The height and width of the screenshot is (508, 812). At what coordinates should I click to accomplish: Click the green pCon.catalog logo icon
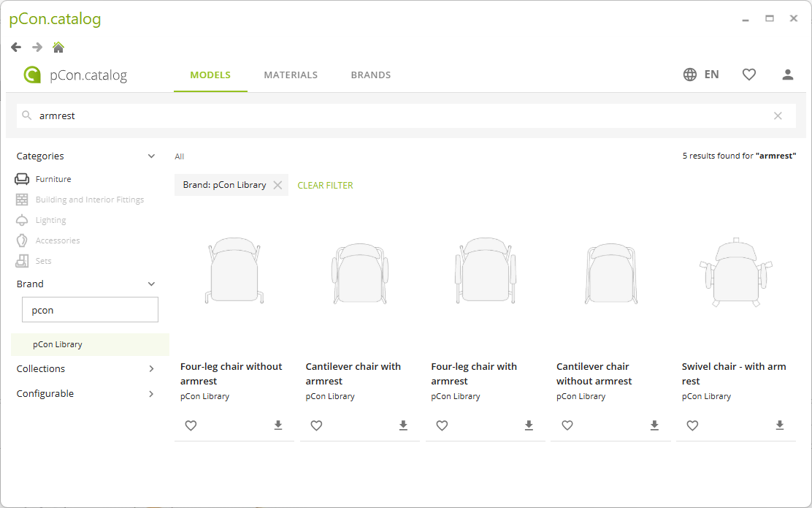click(32, 75)
